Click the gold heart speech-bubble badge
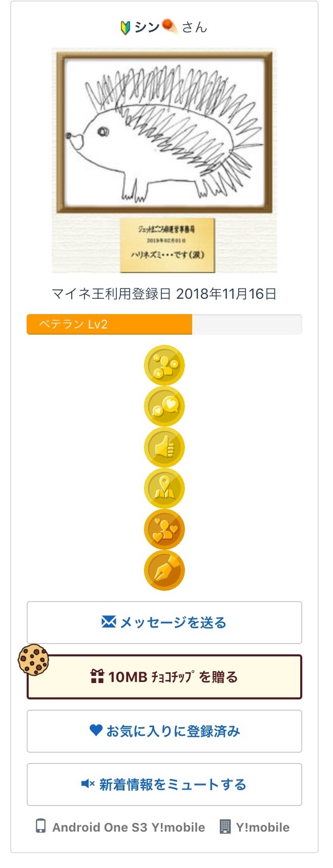Image resolution: width=333 pixels, height=868 pixels. tap(164, 406)
